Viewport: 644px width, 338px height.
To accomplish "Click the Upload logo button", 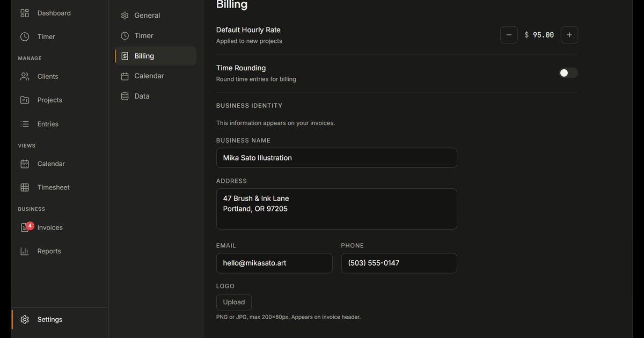I will coord(234,302).
